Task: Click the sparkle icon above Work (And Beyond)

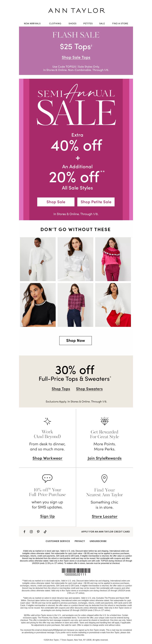Action: (x=47, y=421)
